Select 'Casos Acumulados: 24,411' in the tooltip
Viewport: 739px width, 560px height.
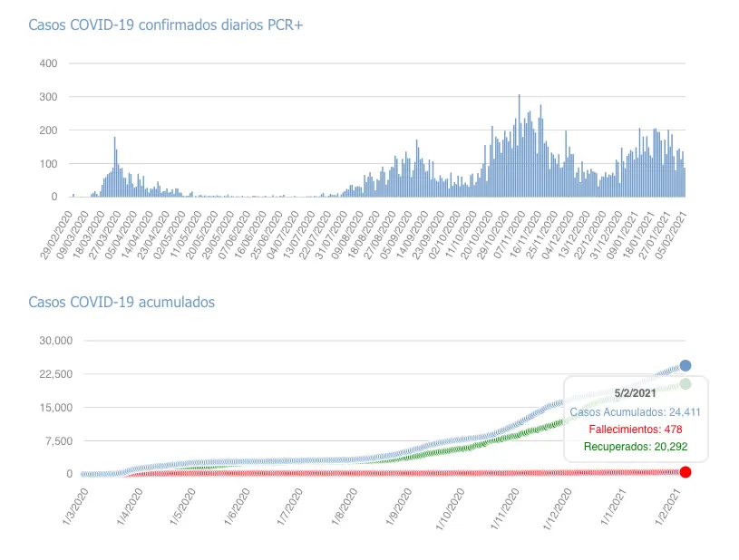(x=635, y=411)
